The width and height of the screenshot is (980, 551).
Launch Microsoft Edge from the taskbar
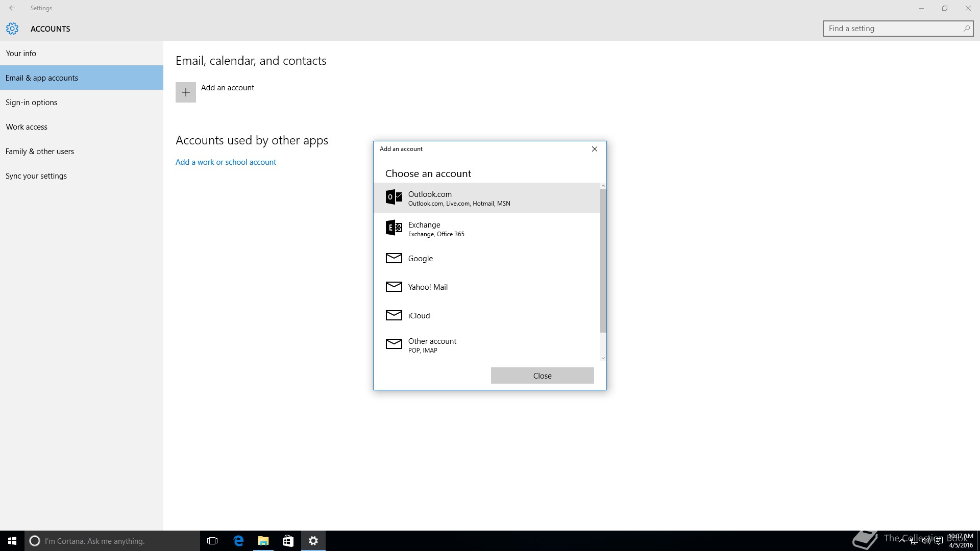click(x=238, y=541)
